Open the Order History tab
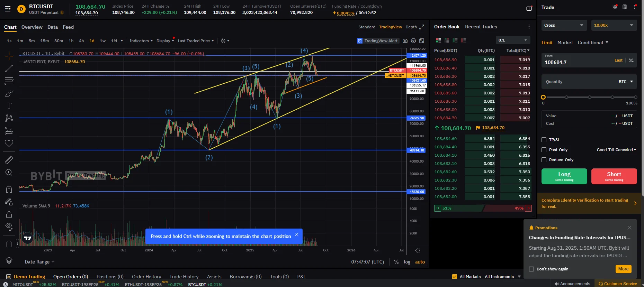This screenshot has width=644, height=287. pyautogui.click(x=146, y=277)
